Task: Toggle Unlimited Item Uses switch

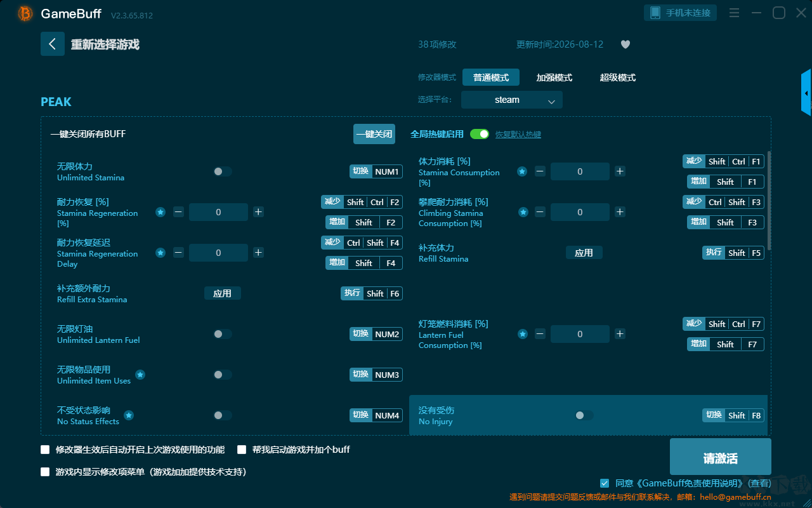Action: [223, 375]
